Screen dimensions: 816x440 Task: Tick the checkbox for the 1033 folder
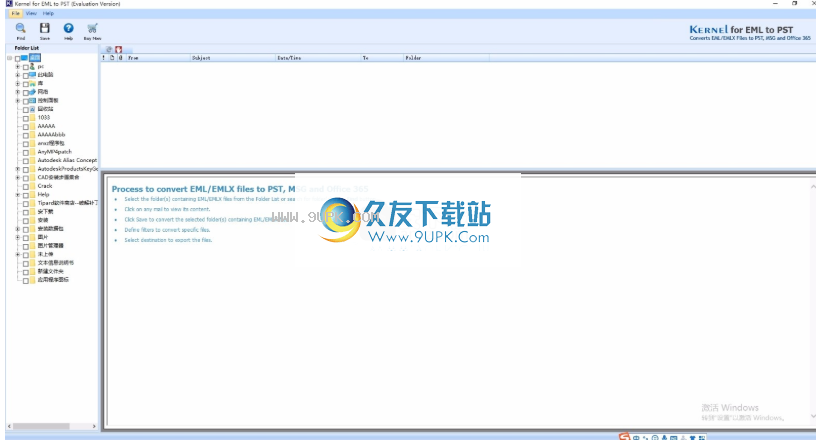pyautogui.click(x=26, y=118)
